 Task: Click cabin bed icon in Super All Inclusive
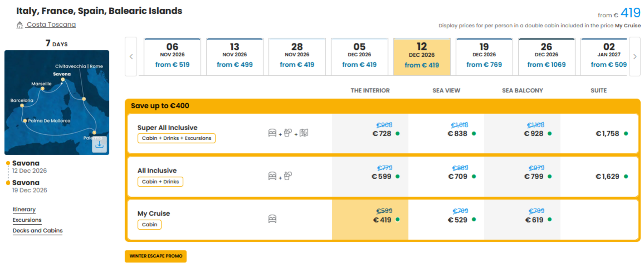[272, 133]
